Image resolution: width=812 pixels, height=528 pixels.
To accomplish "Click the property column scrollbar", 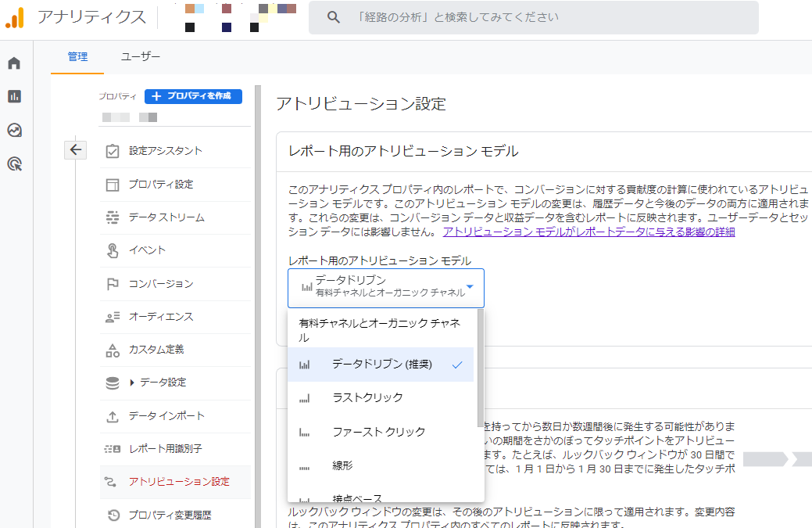I will coord(258,306).
